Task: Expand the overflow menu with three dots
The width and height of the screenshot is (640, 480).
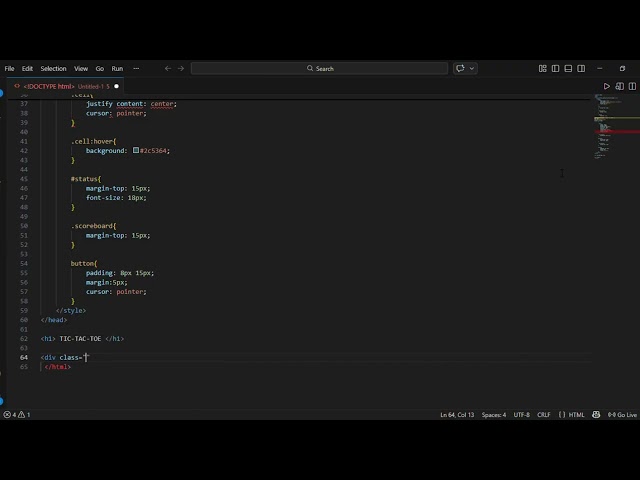Action: click(x=136, y=69)
